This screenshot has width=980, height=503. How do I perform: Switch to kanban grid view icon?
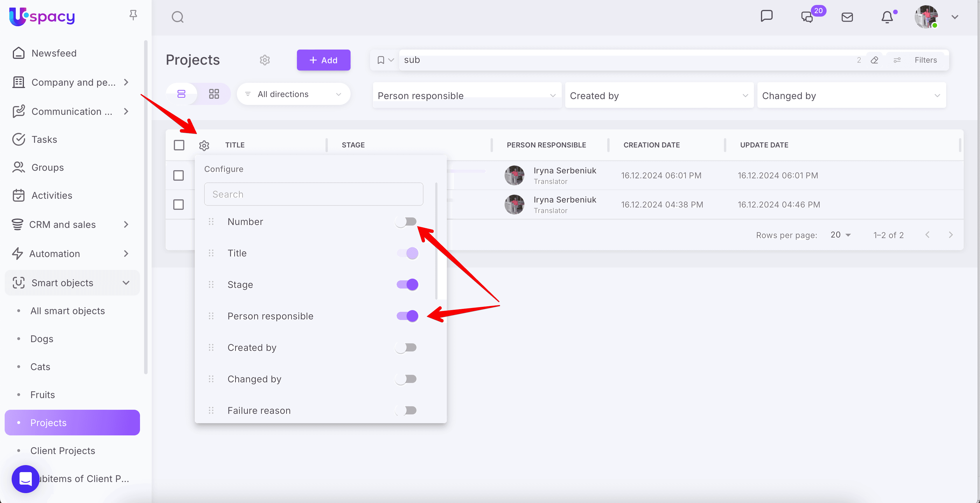pos(214,94)
